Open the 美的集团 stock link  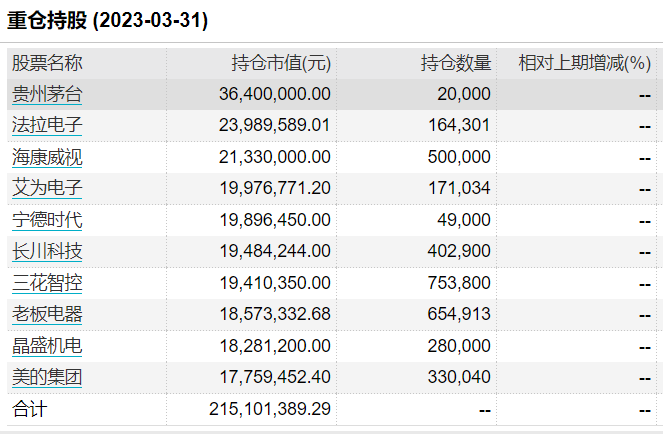pos(47,377)
